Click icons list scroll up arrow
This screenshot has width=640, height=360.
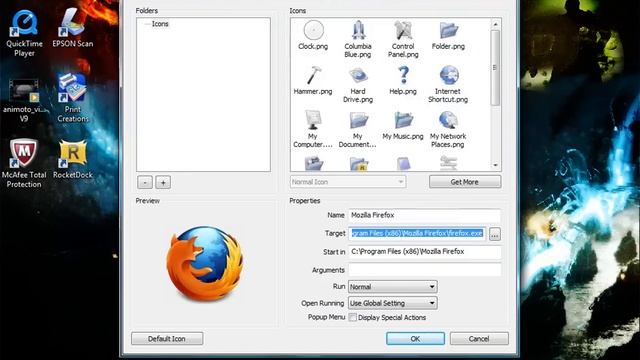click(x=496, y=24)
